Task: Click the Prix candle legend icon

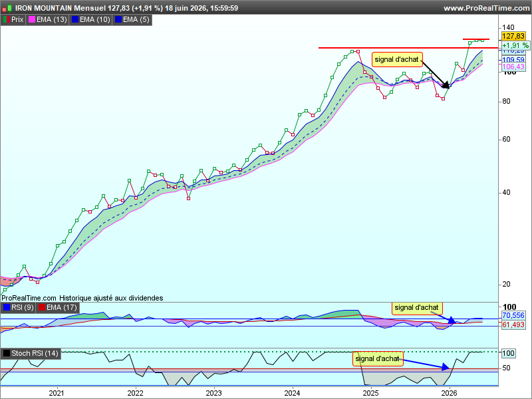Action: [x=7, y=20]
